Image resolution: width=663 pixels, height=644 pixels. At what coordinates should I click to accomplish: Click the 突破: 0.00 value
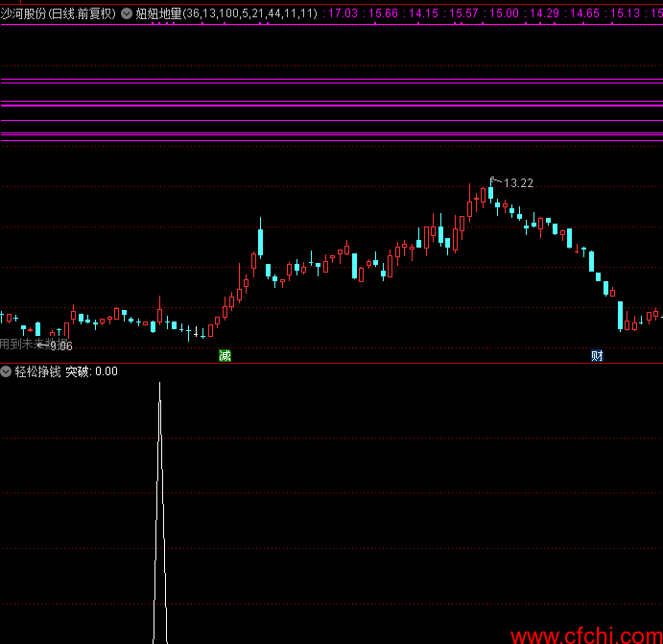pyautogui.click(x=91, y=371)
